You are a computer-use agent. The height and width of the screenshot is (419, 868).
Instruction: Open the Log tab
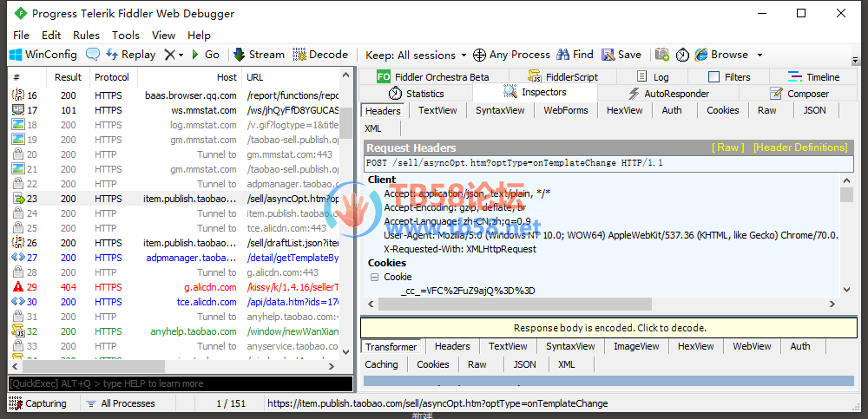pos(652,77)
